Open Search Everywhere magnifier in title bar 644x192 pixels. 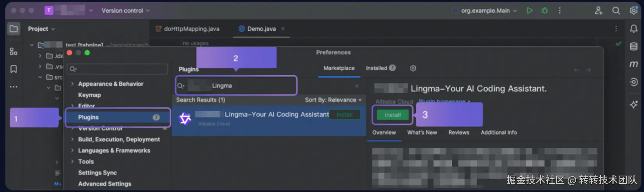tap(616, 11)
